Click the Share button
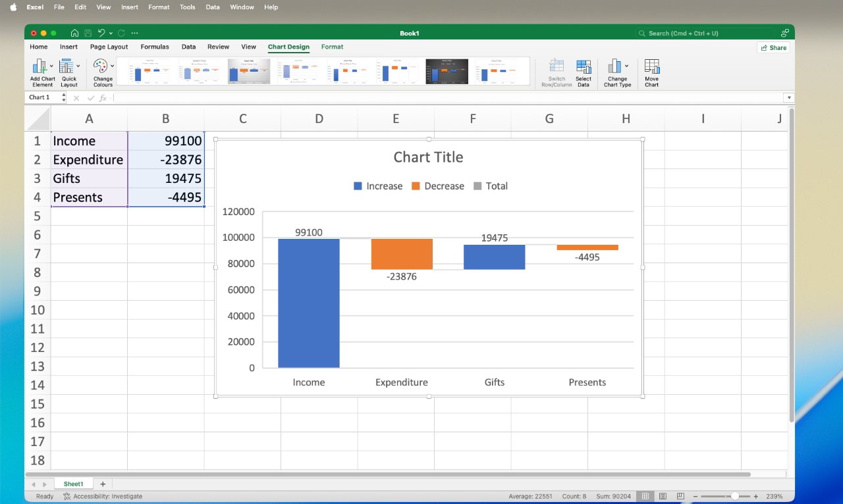The image size is (843, 504). [x=773, y=47]
